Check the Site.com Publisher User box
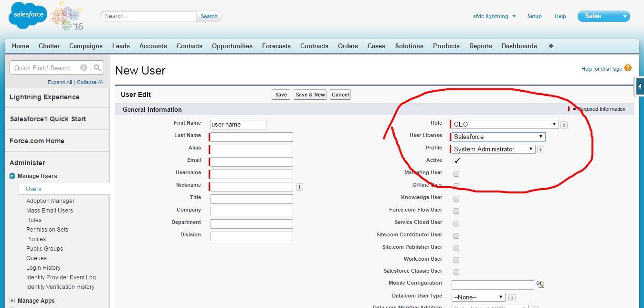The width and height of the screenshot is (644, 308). click(456, 248)
